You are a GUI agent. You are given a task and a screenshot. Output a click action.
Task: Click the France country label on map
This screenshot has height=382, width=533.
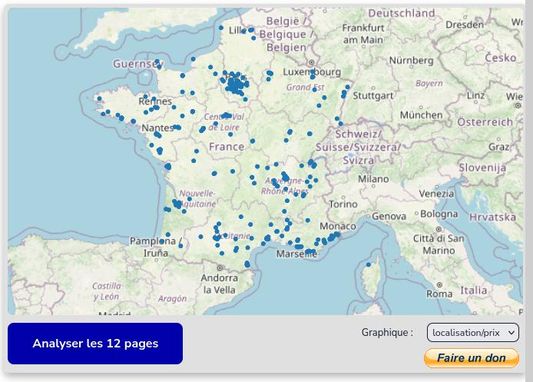(x=226, y=147)
